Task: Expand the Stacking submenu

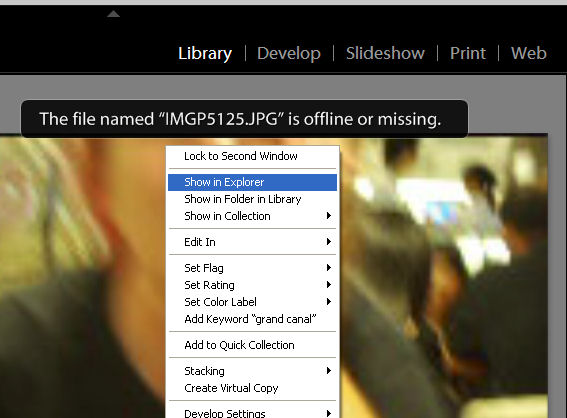Action: point(252,371)
